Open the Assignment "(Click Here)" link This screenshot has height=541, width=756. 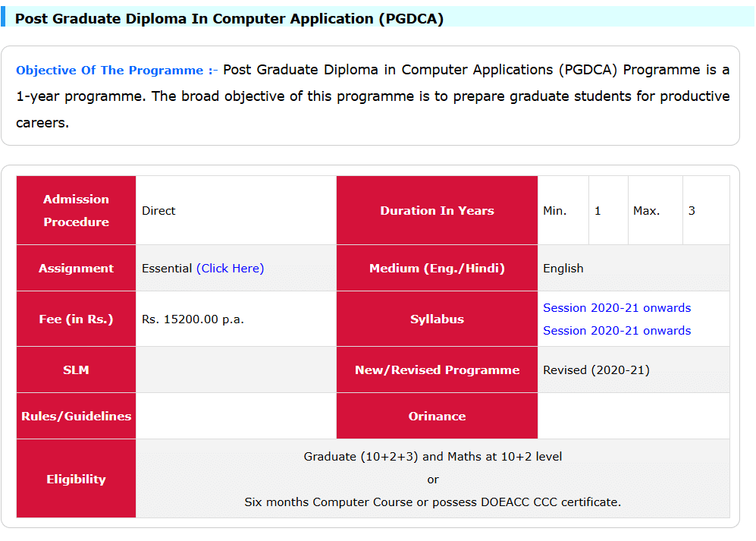pos(230,268)
